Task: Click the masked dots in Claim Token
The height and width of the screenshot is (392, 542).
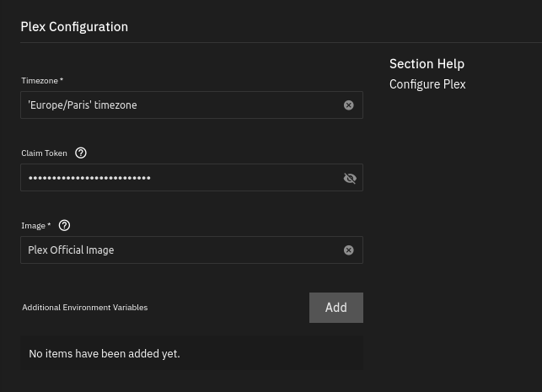Action: [x=89, y=178]
